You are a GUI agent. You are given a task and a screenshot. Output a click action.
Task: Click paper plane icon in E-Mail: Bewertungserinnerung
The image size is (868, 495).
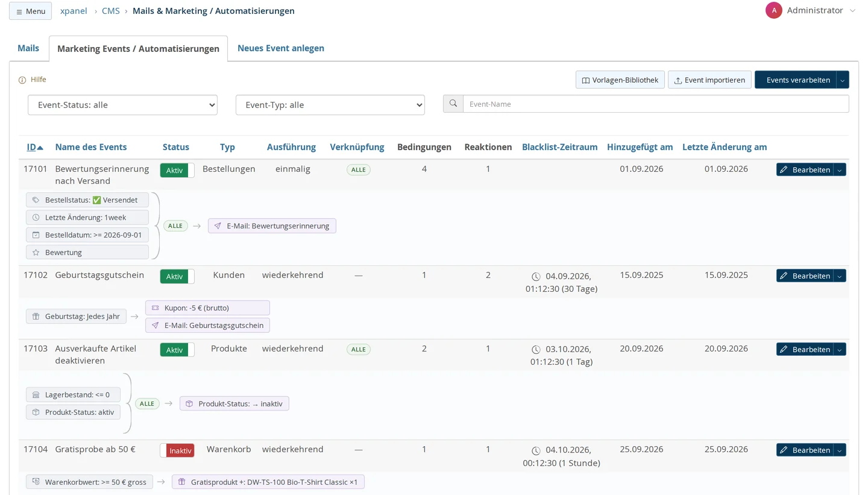[x=218, y=225]
